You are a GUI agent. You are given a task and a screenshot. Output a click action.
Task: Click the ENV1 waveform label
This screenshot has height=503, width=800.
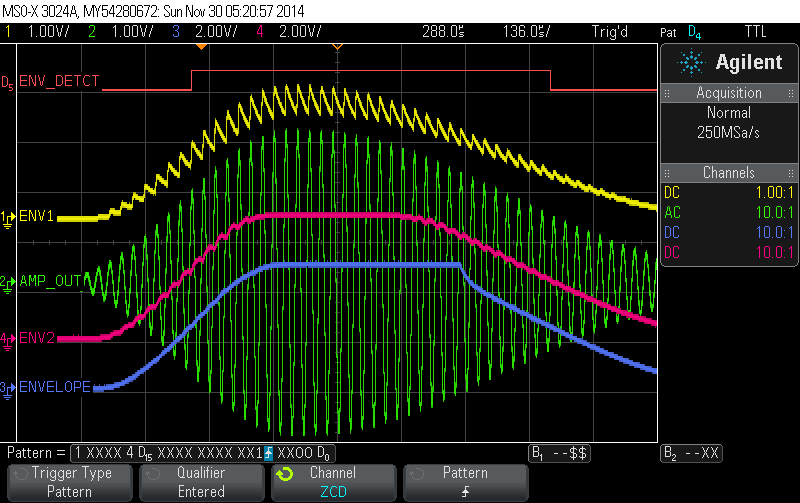point(36,216)
